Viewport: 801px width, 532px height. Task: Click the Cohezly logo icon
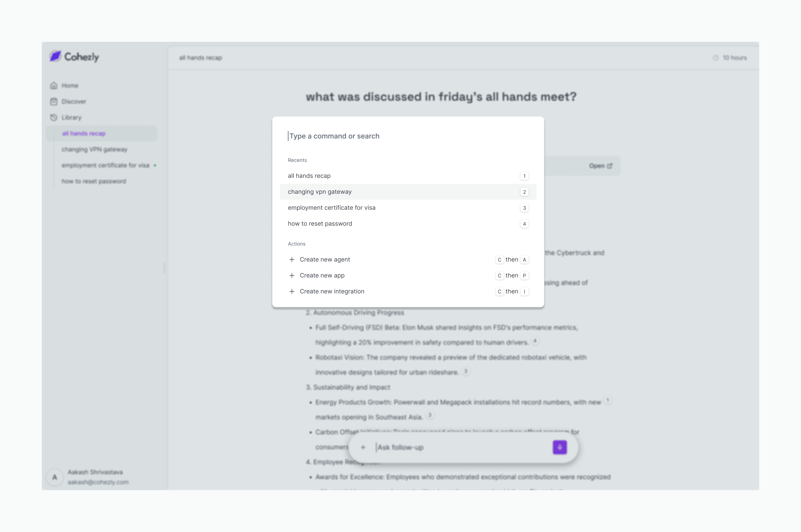[55, 56]
